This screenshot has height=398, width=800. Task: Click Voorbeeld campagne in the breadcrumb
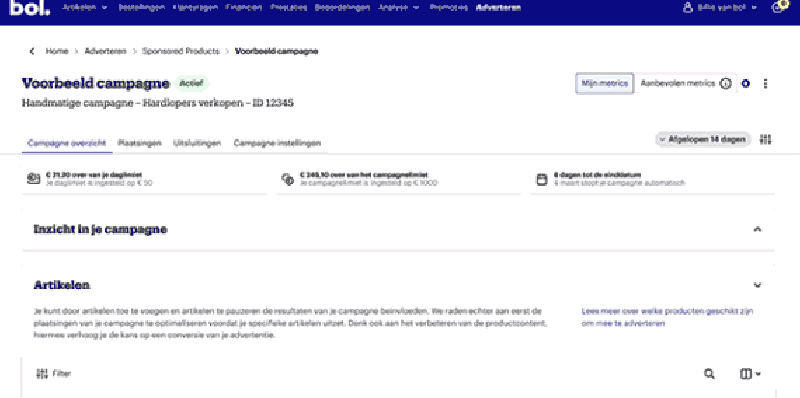tap(277, 51)
